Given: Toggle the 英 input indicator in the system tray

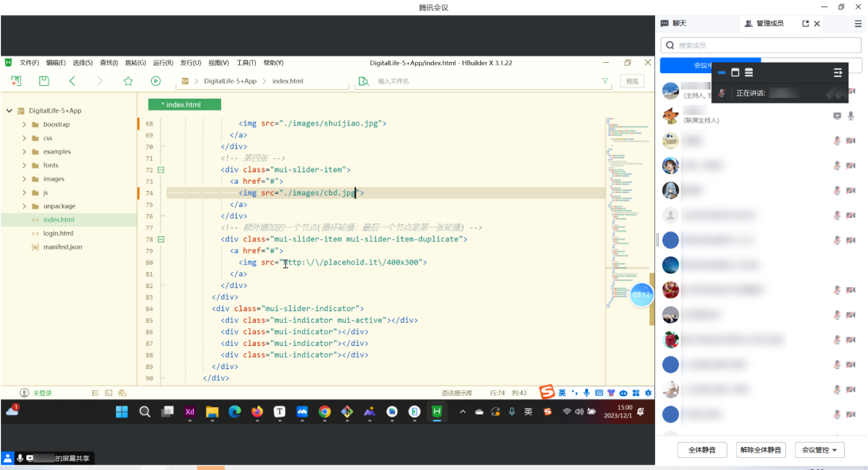Looking at the screenshot, I should coord(528,412).
